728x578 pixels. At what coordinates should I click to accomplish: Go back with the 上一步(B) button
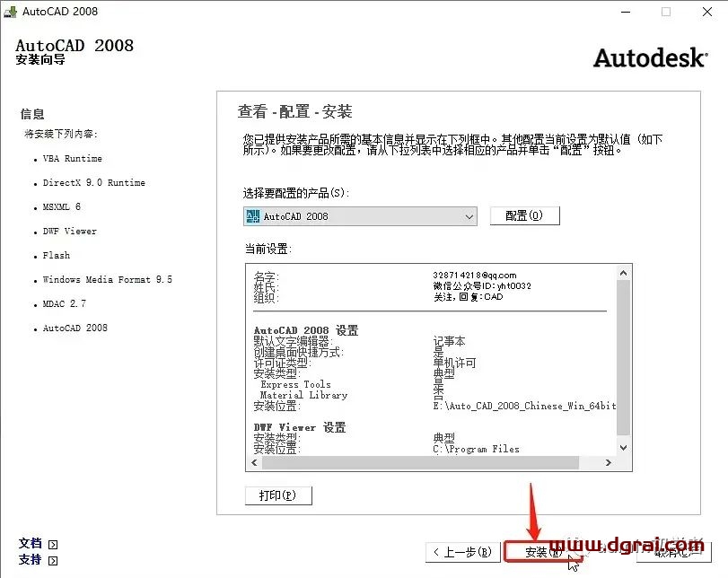460,552
